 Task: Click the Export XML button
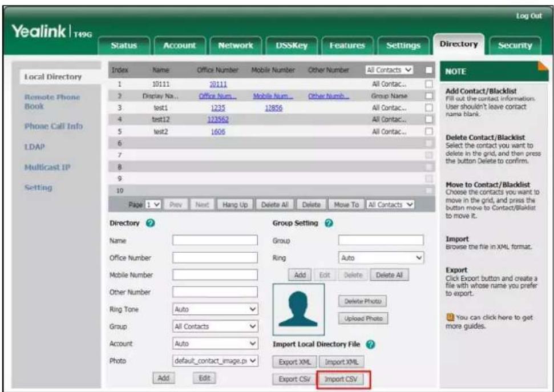coord(294,362)
